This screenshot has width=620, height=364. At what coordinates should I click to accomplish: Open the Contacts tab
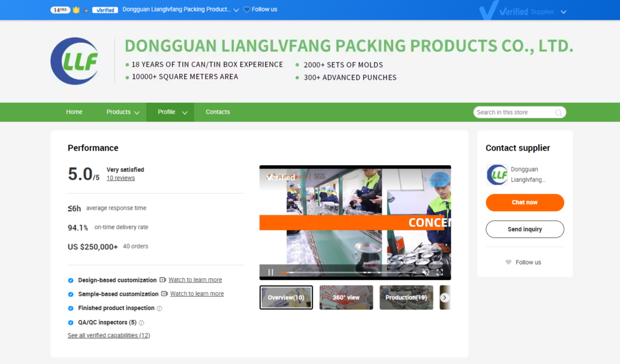pyautogui.click(x=218, y=112)
